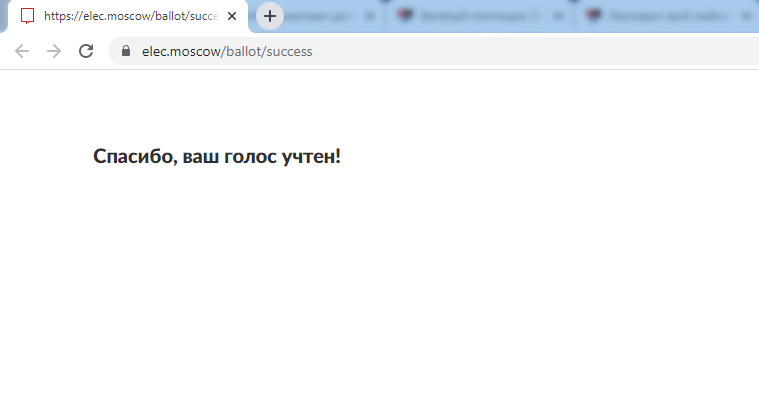This screenshot has height=393, width=759.
Task: Close the elec.moscow ballot tab
Action: (x=232, y=16)
